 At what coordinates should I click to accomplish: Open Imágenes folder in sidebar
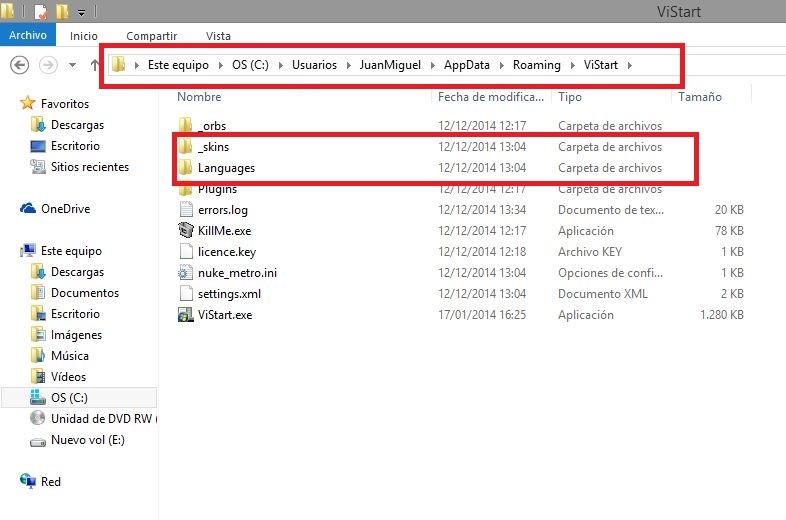point(76,334)
